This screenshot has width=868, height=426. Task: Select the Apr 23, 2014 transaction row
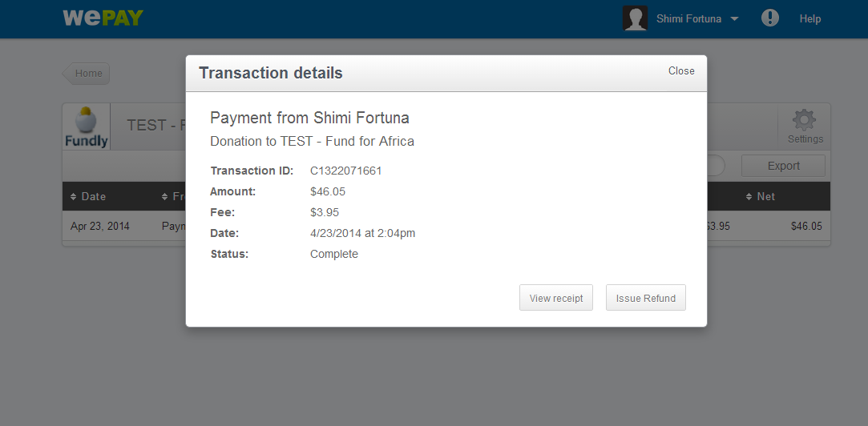coord(446,226)
